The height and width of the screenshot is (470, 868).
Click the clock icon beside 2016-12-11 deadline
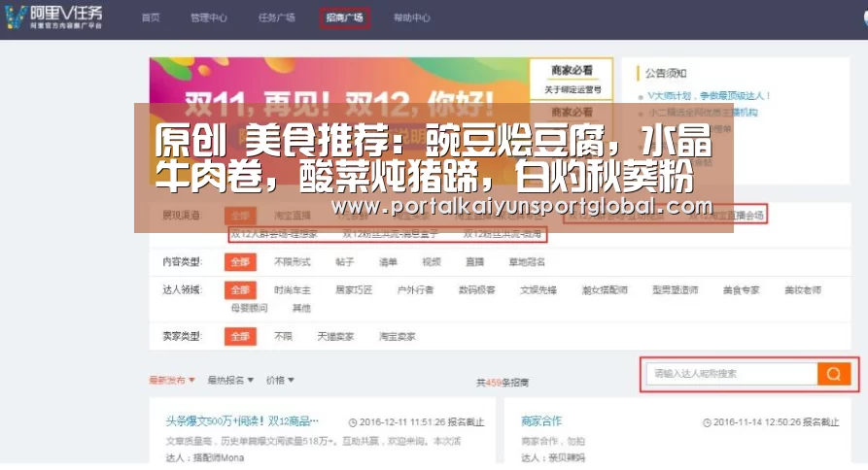[353, 422]
